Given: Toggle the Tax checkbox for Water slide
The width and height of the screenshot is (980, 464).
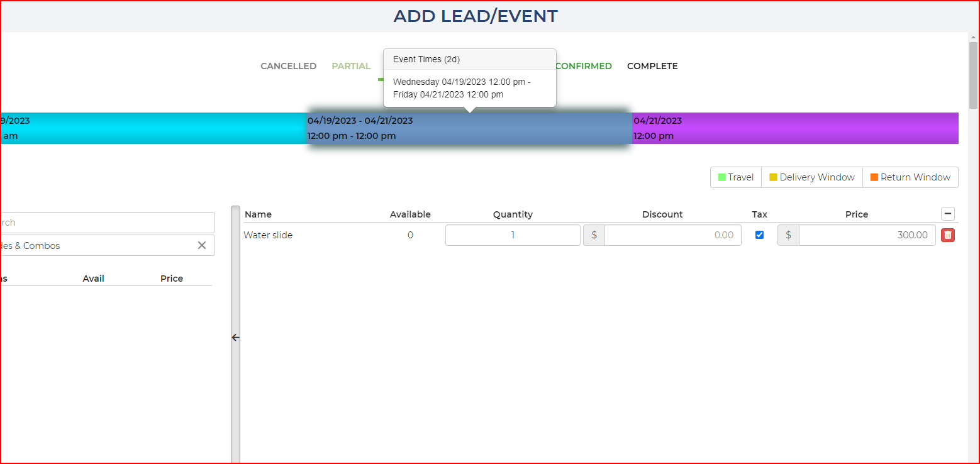Looking at the screenshot, I should (x=759, y=235).
